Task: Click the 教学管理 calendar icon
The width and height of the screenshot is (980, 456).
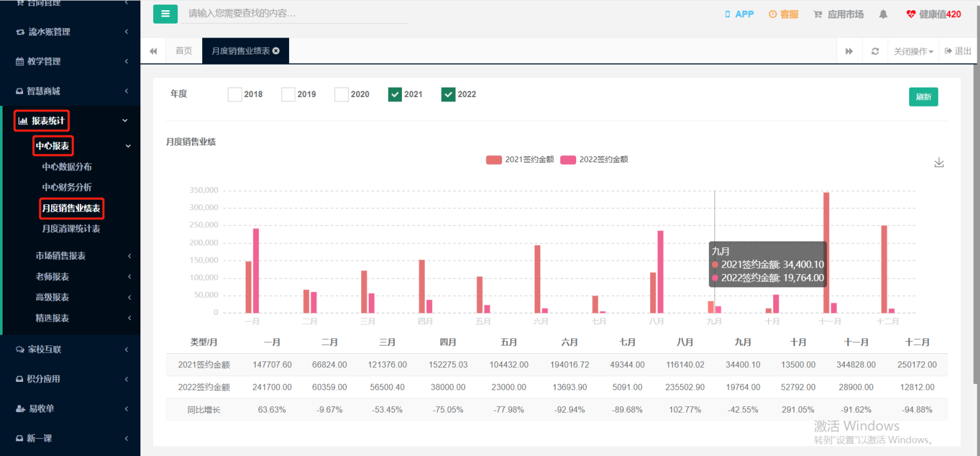Action: point(20,61)
